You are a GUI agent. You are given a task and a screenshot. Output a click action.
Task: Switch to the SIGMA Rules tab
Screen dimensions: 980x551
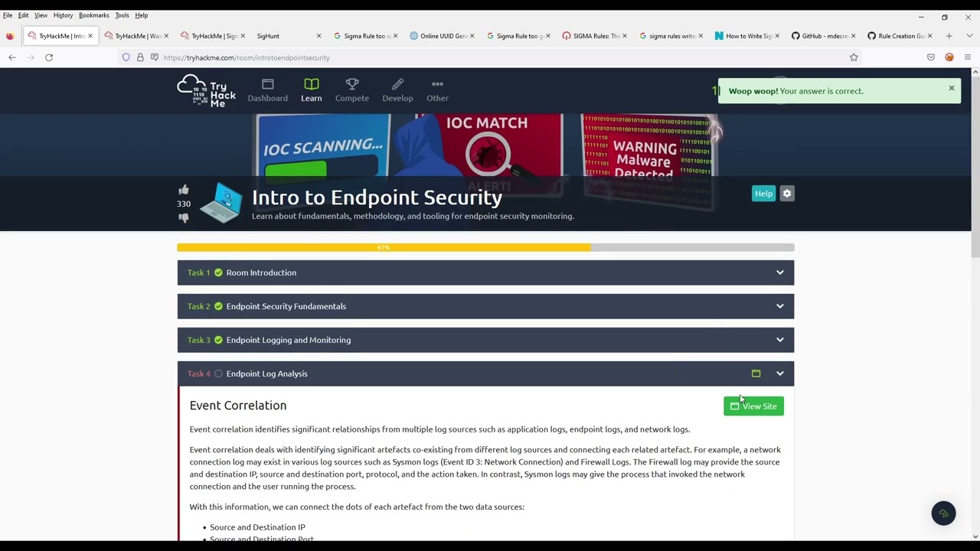point(594,36)
